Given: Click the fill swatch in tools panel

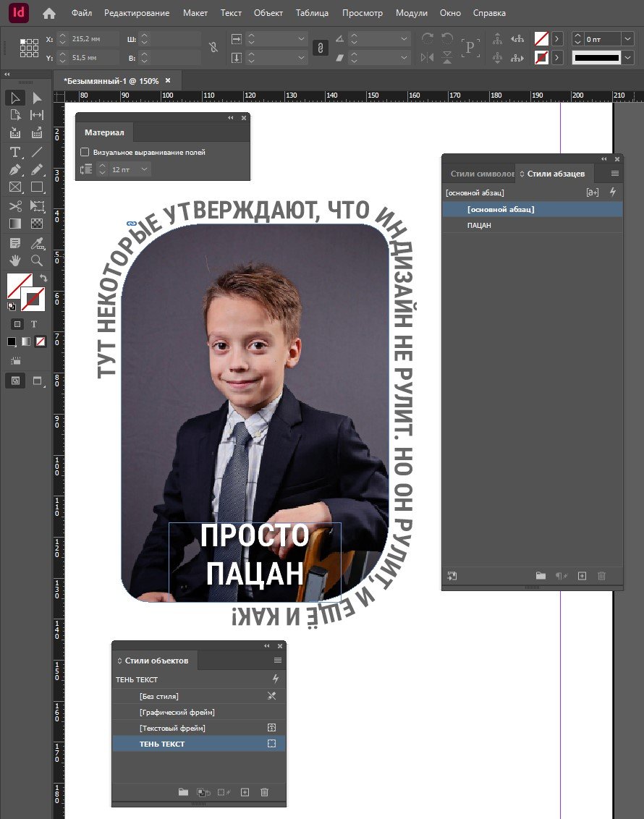Looking at the screenshot, I should [x=17, y=284].
